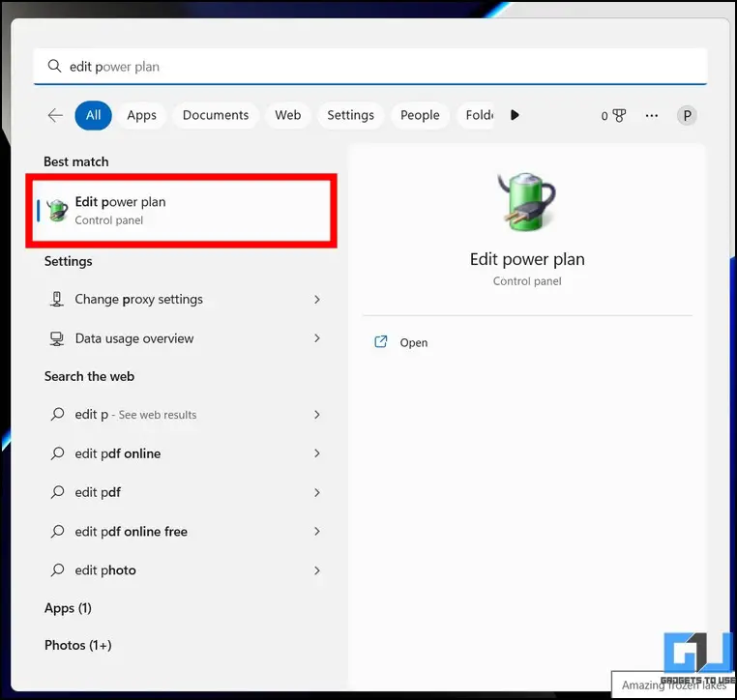Click Open in the preview pane
Viewport: 737px width, 700px height.
tap(414, 342)
